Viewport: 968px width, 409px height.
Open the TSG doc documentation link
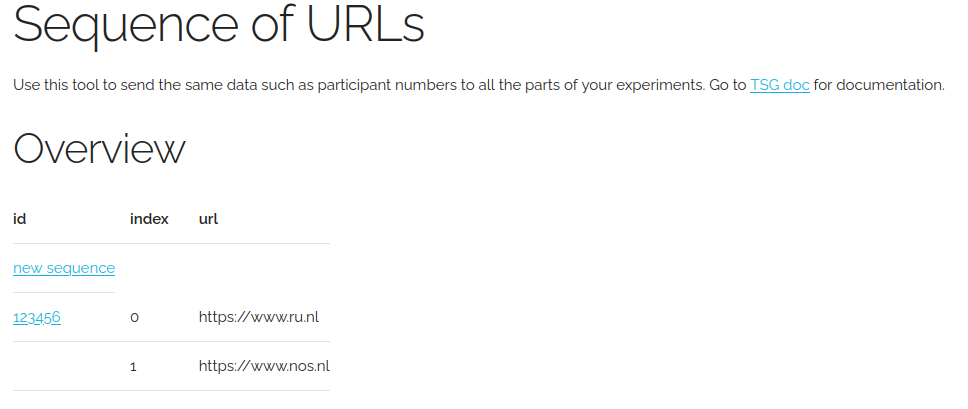(779, 85)
